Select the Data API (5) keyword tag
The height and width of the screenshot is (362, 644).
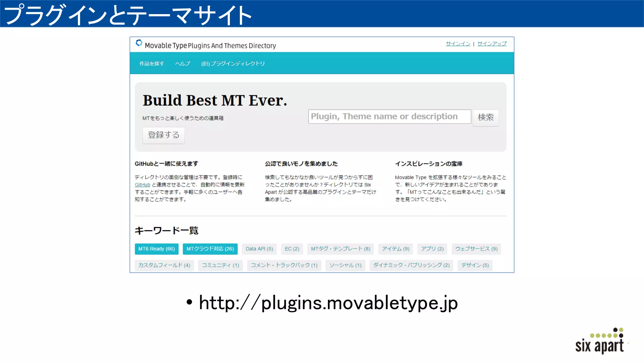(x=259, y=249)
